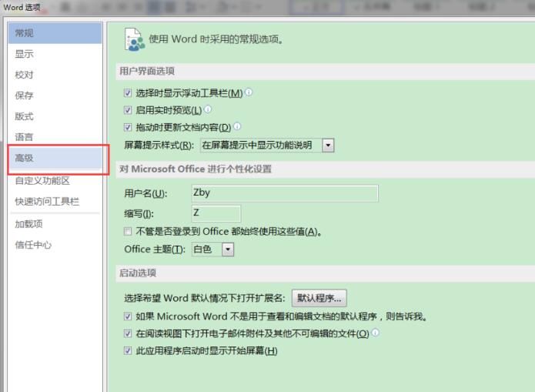Image resolution: width=535 pixels, height=392 pixels.
Task: Toggle default program notification checkbox
Action: pyautogui.click(x=128, y=317)
